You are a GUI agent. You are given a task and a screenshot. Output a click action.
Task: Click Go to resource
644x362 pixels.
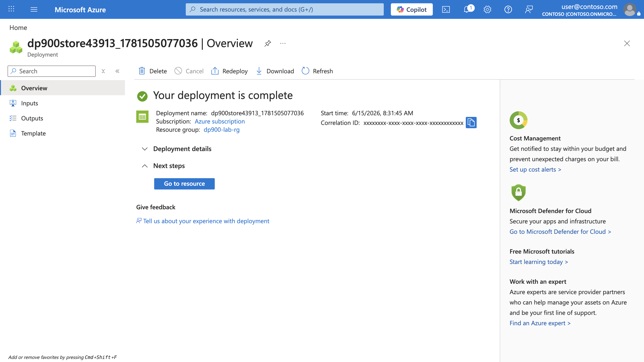click(184, 184)
